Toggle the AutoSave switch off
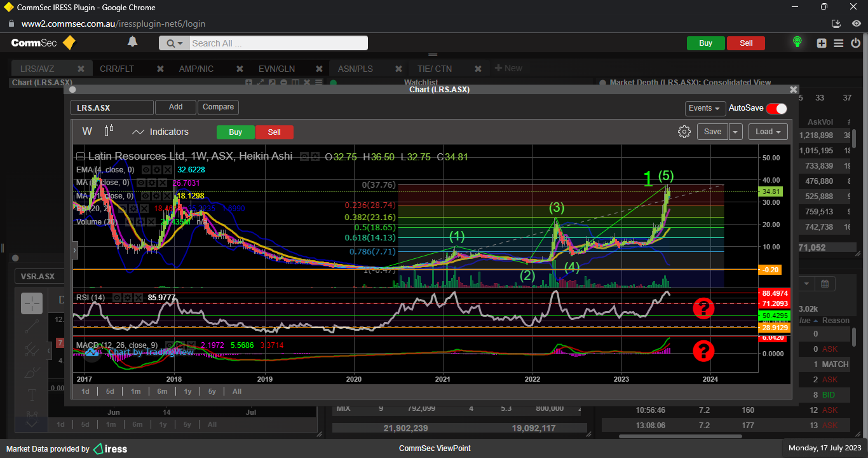Viewport: 868px width, 458px height. 776,108
